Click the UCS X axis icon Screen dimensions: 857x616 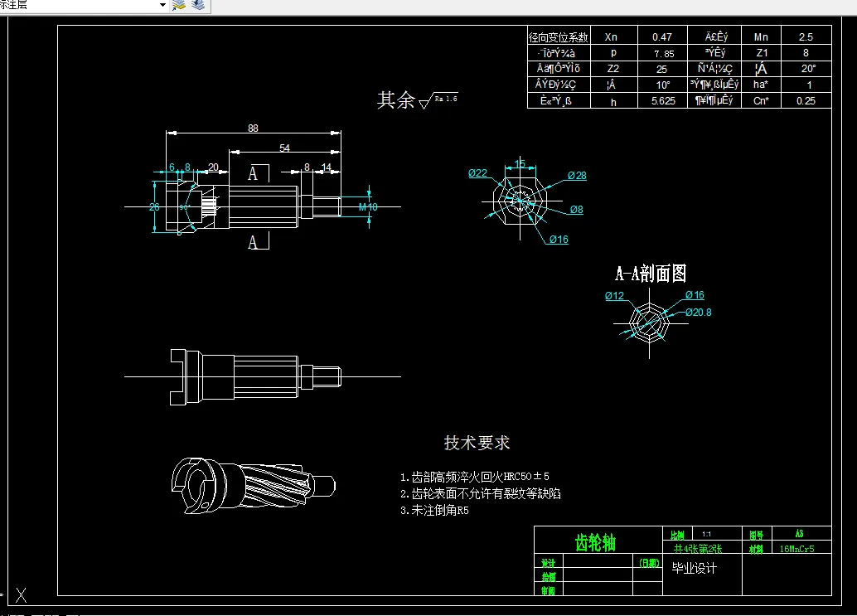[x=22, y=595]
